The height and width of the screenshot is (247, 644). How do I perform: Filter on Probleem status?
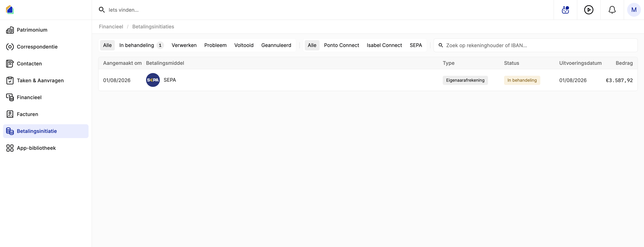click(215, 45)
